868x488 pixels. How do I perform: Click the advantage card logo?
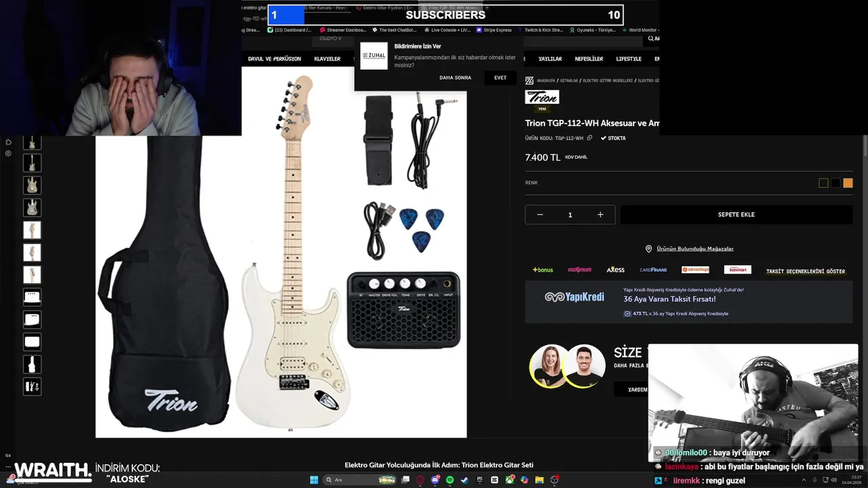point(695,270)
